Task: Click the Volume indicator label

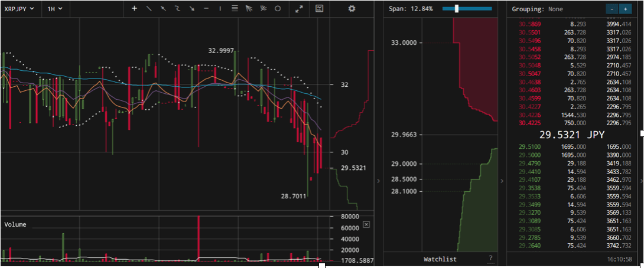Action: click(x=15, y=224)
